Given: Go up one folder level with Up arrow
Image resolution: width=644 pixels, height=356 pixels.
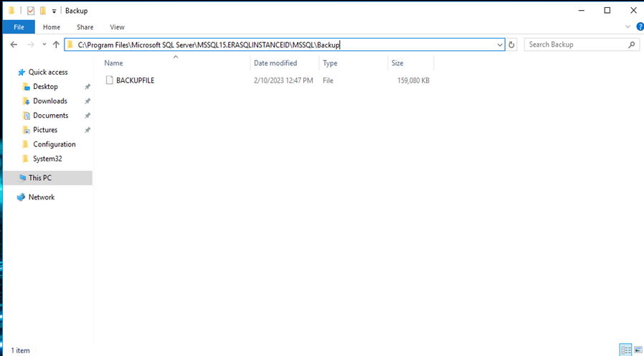Looking at the screenshot, I should 56,44.
